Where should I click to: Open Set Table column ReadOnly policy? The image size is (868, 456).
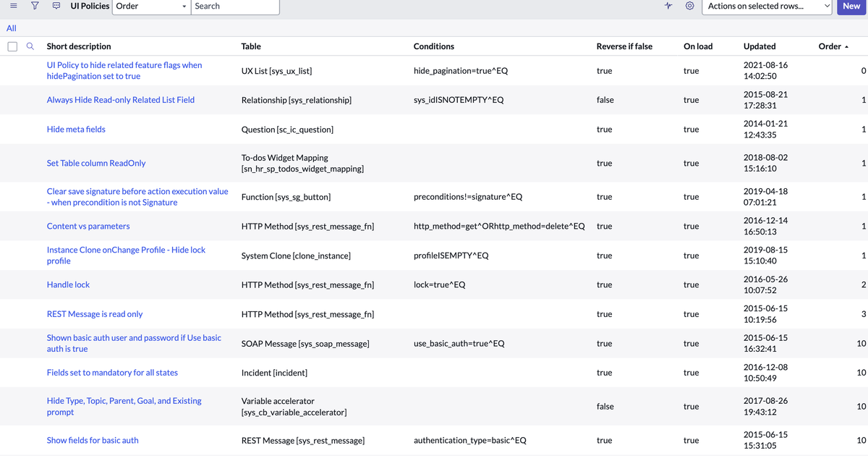pos(96,164)
